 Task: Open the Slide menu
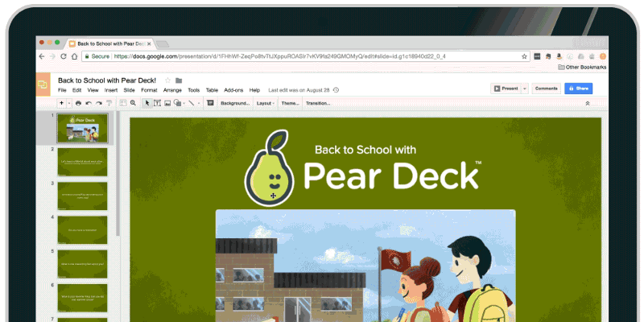tap(129, 90)
